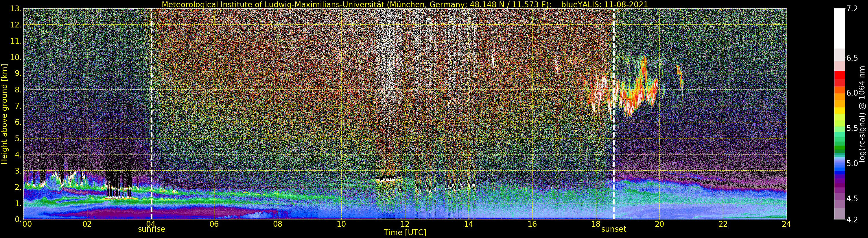The image size is (868, 238).
Task: Click the 14 time axis tick label
Action: (x=468, y=224)
